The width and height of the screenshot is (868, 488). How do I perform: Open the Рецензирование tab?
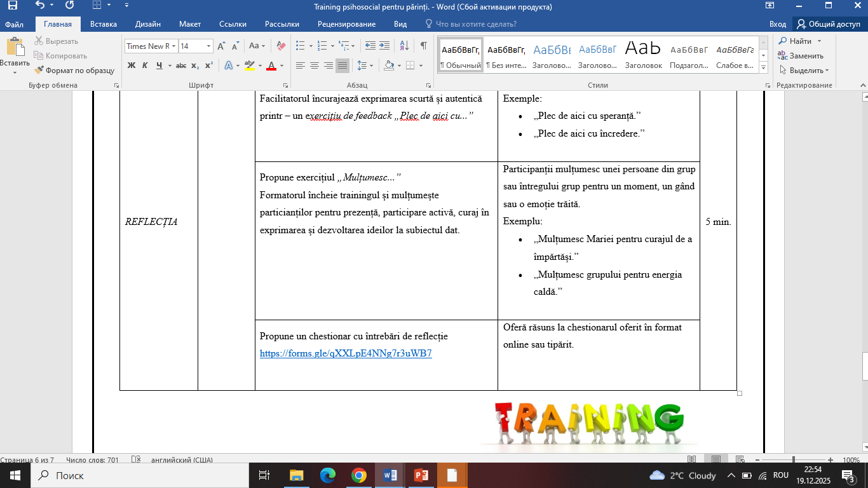click(x=348, y=24)
